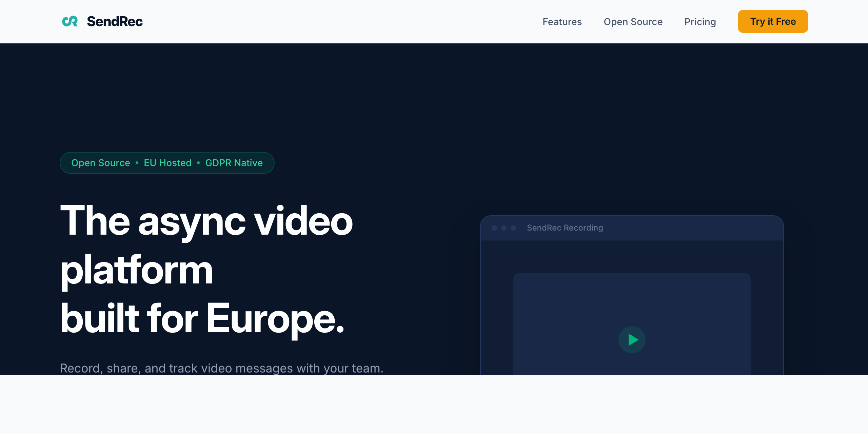Open the Pricing page link

point(700,22)
